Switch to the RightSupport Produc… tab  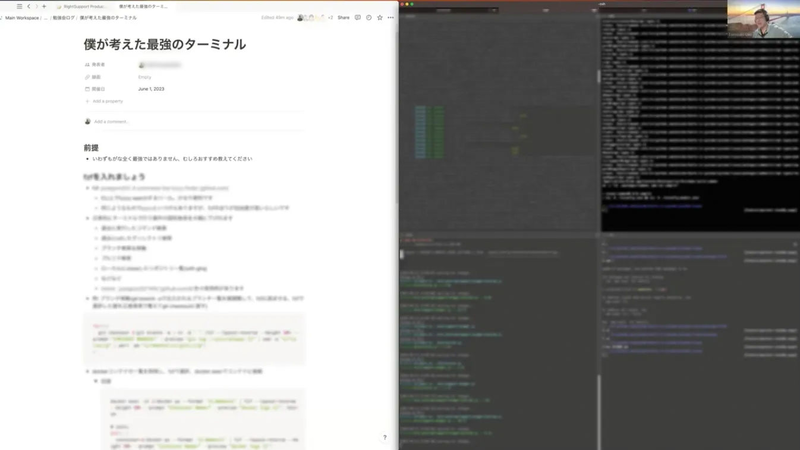click(82, 7)
